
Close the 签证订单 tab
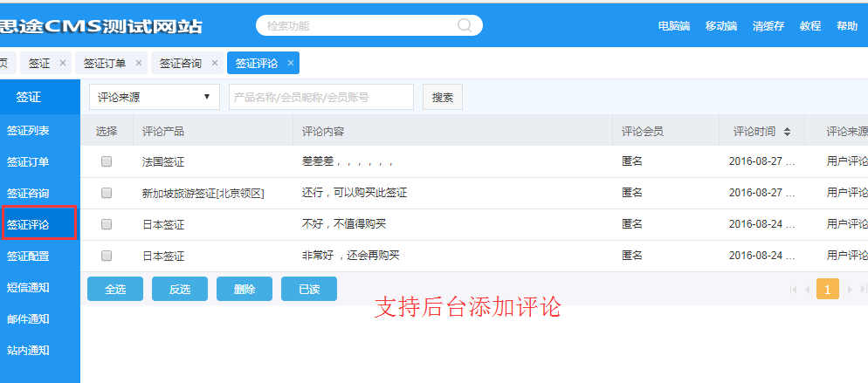coord(138,64)
